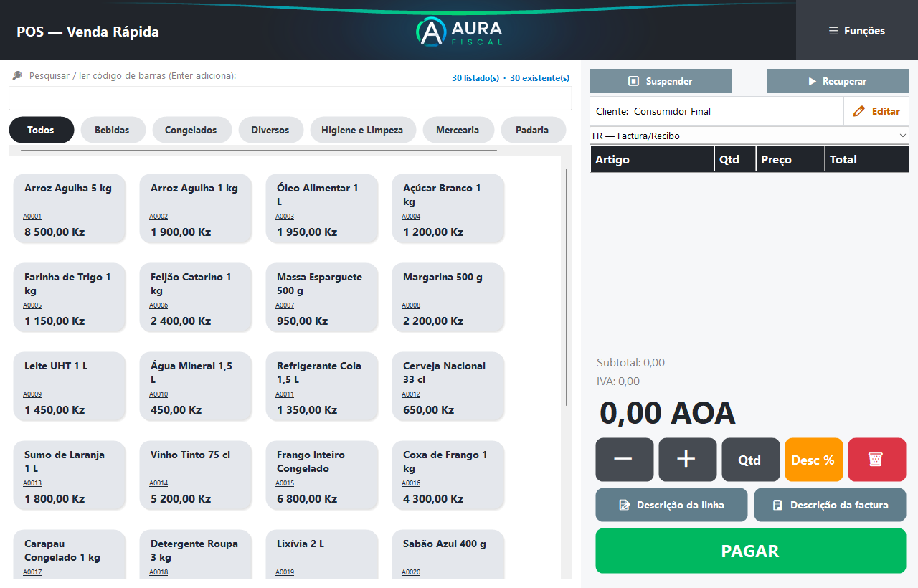Click product code A0010 on Água Mineral
The image size is (918, 588).
(x=158, y=394)
